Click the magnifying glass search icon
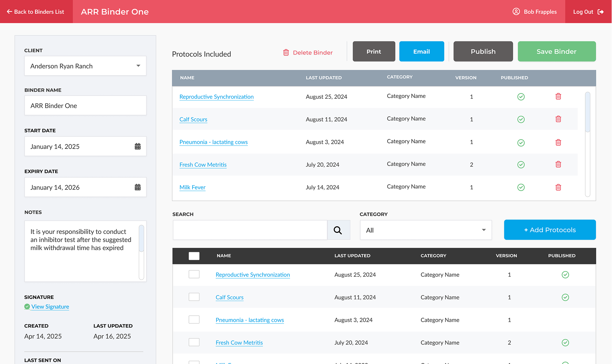Screen dimensions: 612x364 click(x=338, y=230)
